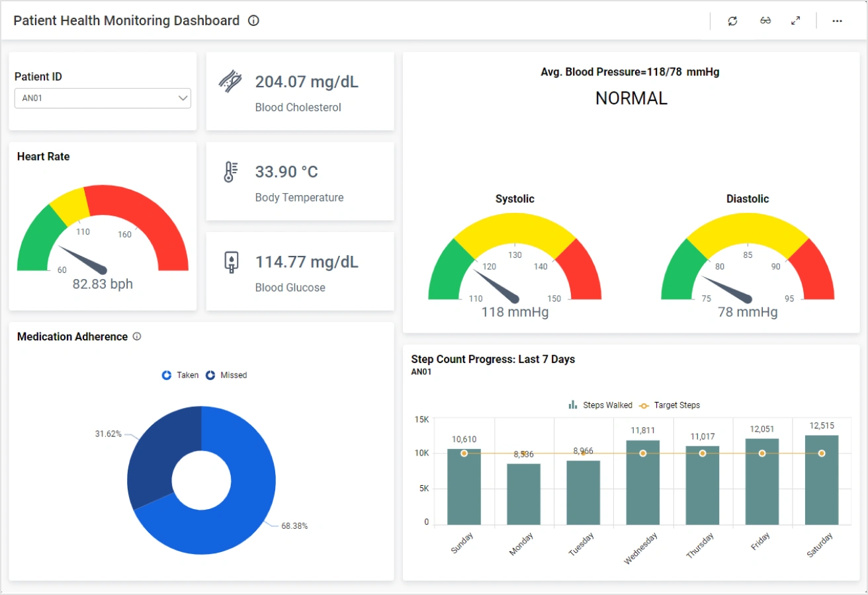
Task: Click the refresh dashboard icon
Action: click(732, 21)
